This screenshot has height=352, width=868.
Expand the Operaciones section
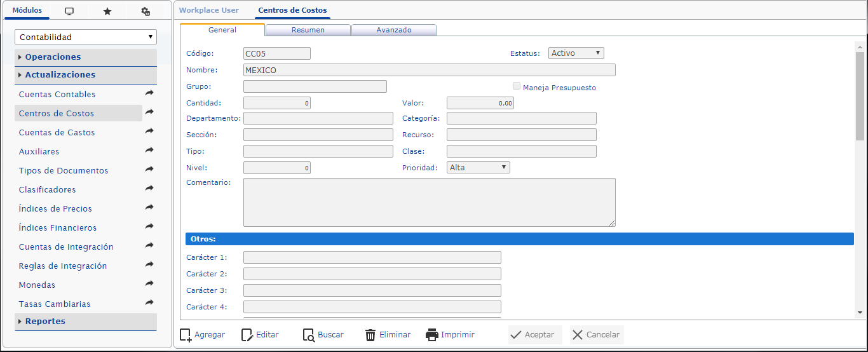(x=86, y=57)
